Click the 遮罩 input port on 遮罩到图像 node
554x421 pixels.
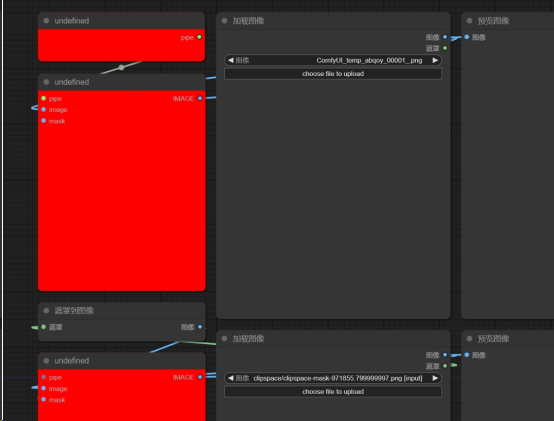(x=43, y=327)
